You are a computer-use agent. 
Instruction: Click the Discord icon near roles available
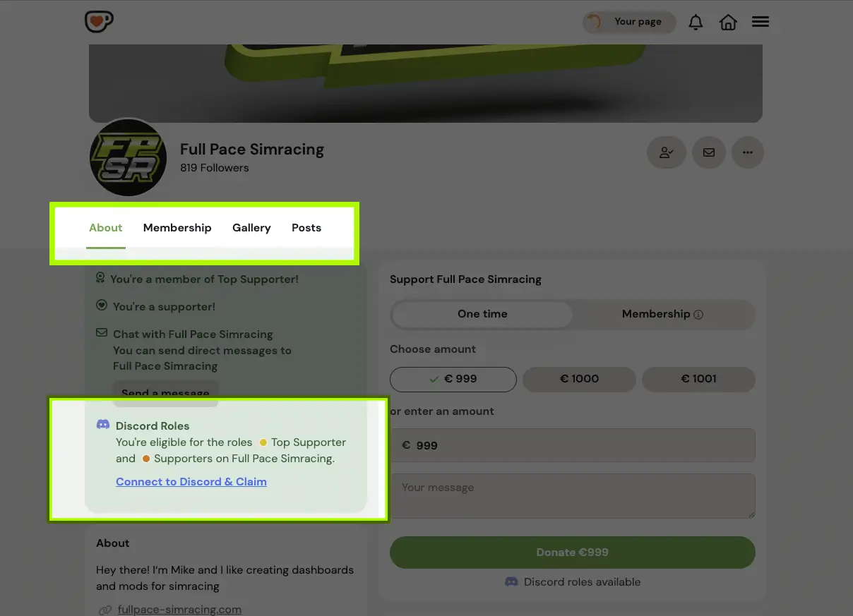[x=511, y=582]
